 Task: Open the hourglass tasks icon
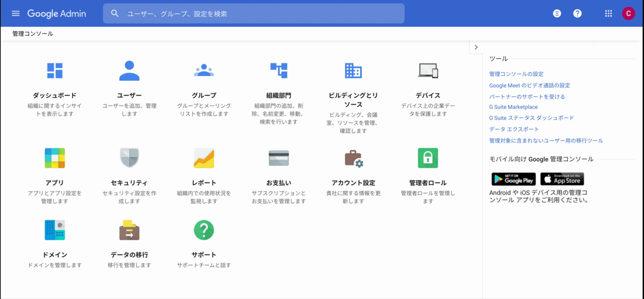click(557, 13)
